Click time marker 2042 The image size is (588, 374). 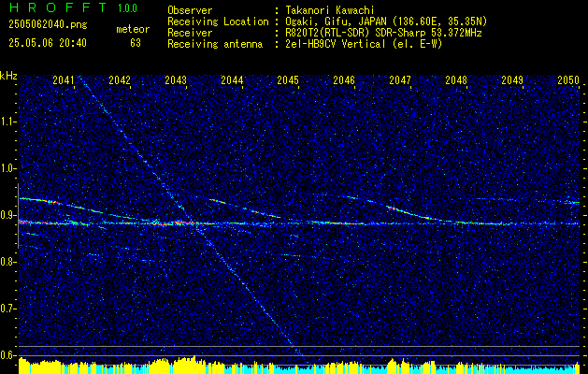click(120, 80)
